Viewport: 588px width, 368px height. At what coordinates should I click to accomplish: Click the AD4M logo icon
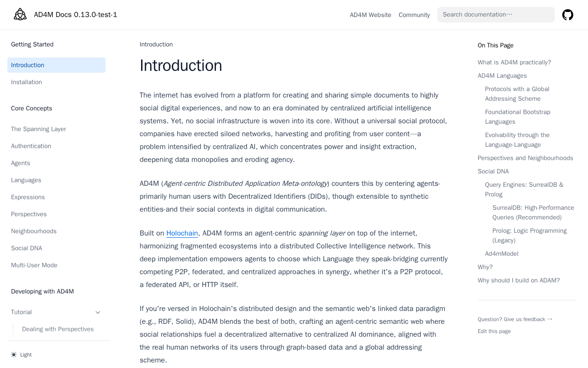click(x=20, y=15)
